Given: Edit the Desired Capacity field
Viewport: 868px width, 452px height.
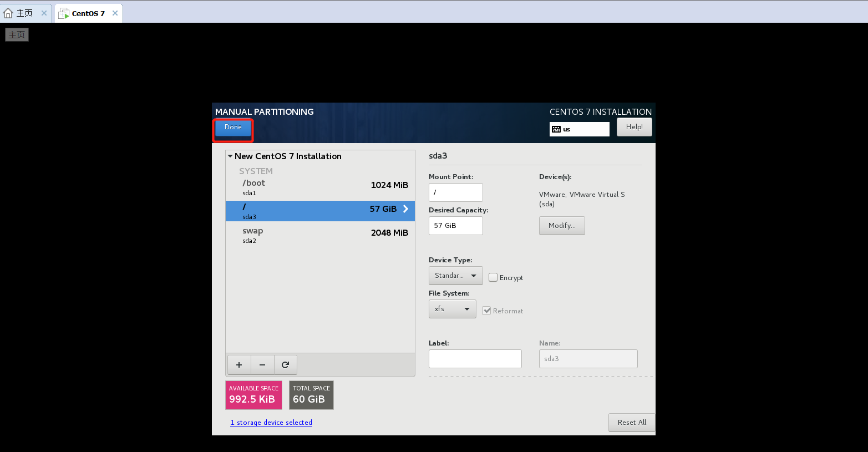Looking at the screenshot, I should 455,226.
